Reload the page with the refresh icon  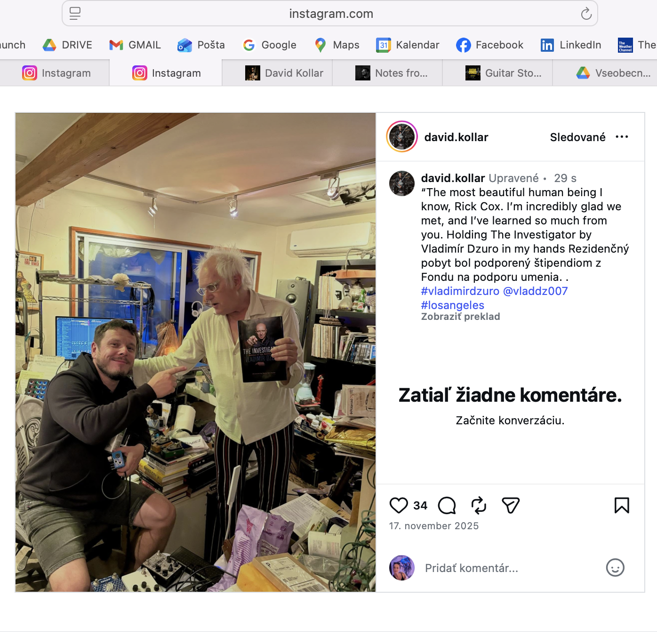coord(586,14)
